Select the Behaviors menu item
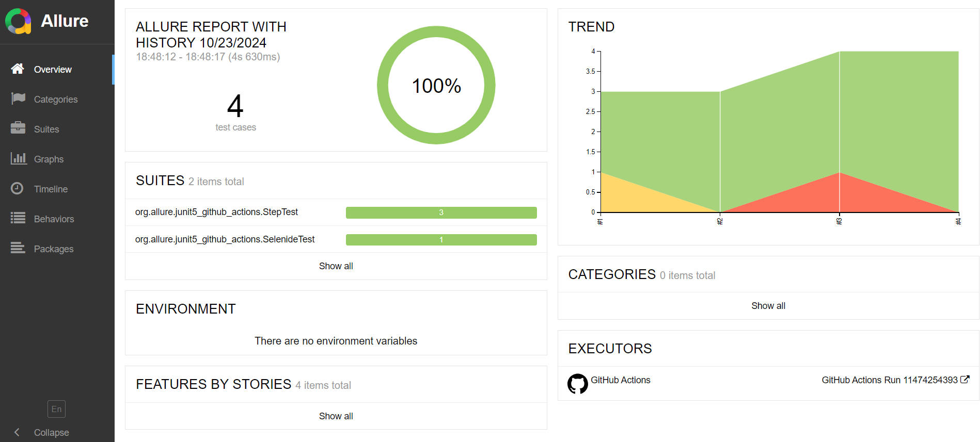This screenshot has height=442, width=980. point(54,219)
